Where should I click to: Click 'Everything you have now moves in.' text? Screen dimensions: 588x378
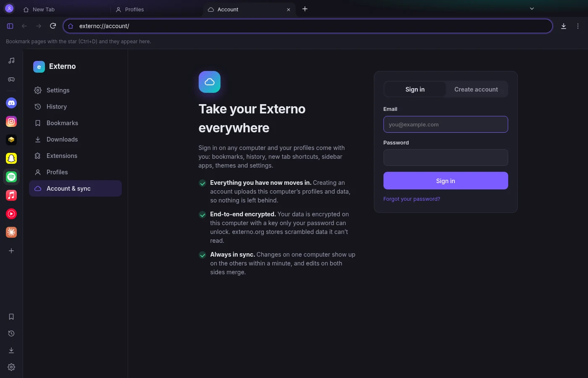point(260,183)
